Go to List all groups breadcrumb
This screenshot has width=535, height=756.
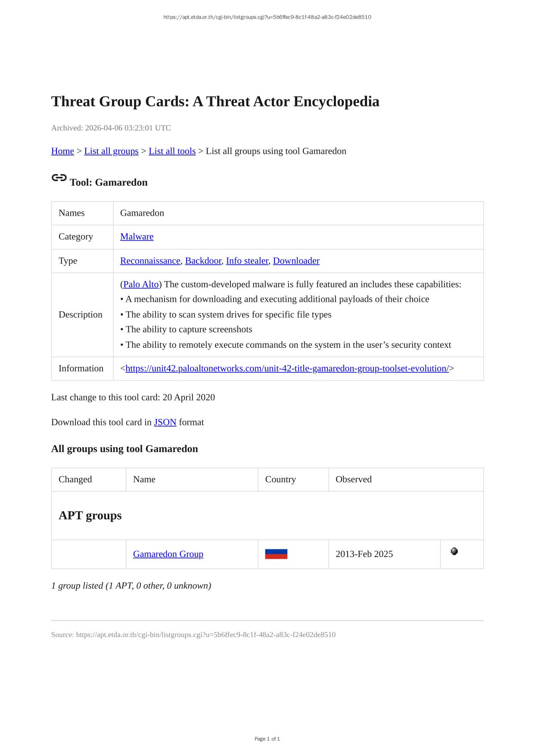pos(111,151)
